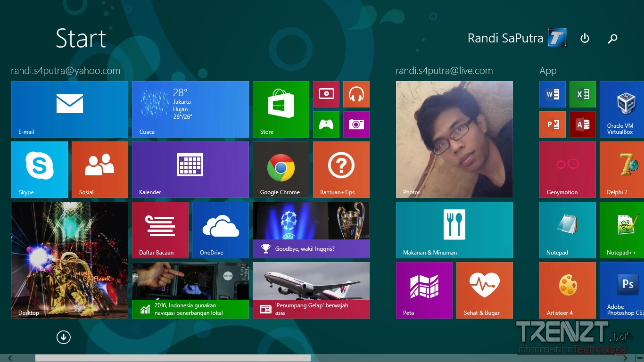Launch Microsoft Excel
Image resolution: width=644 pixels, height=362 pixels.
(583, 94)
